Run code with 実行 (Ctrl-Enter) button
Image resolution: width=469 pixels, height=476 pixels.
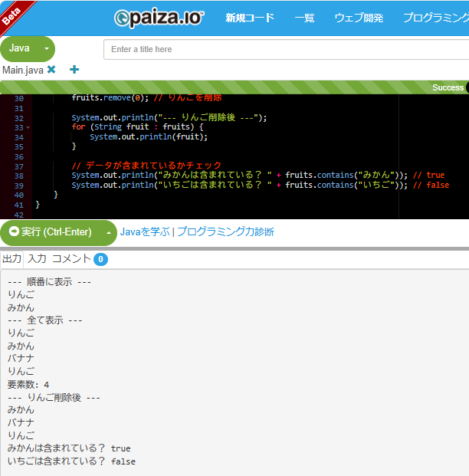pos(51,232)
